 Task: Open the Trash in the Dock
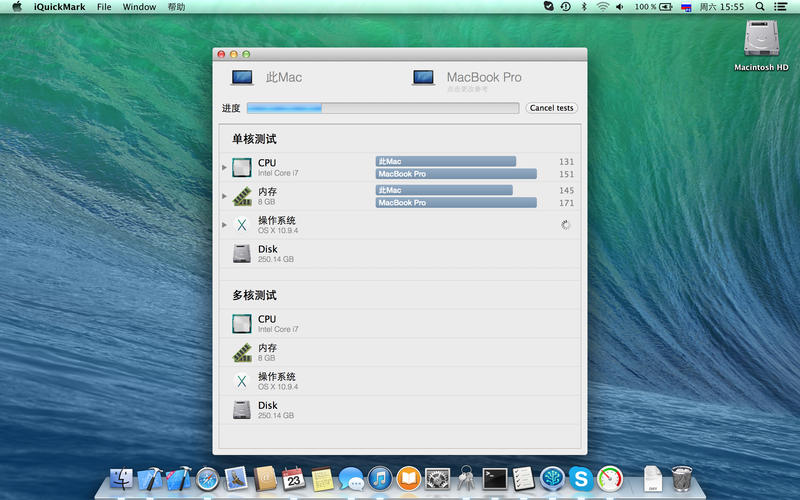[x=682, y=479]
